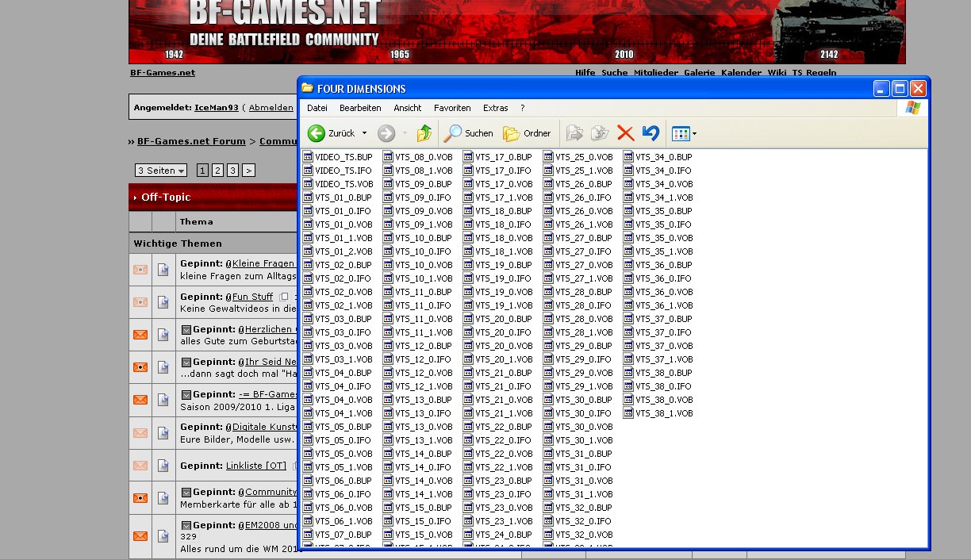Viewport: 971px width, 560px height.
Task: Open the Favoriten menu
Action: pyautogui.click(x=452, y=108)
